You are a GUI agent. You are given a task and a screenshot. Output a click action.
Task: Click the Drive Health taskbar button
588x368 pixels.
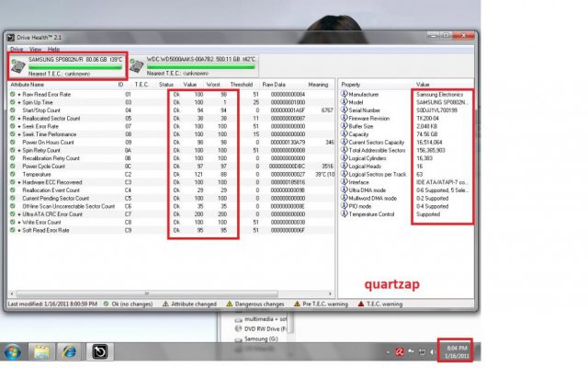(x=100, y=352)
